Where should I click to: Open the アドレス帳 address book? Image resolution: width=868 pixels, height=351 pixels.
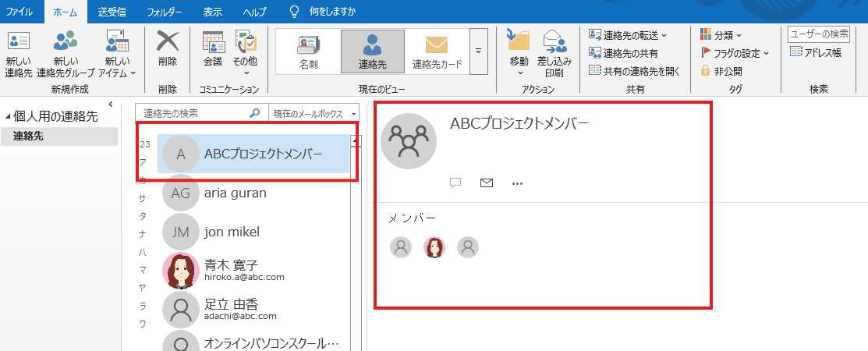816,52
